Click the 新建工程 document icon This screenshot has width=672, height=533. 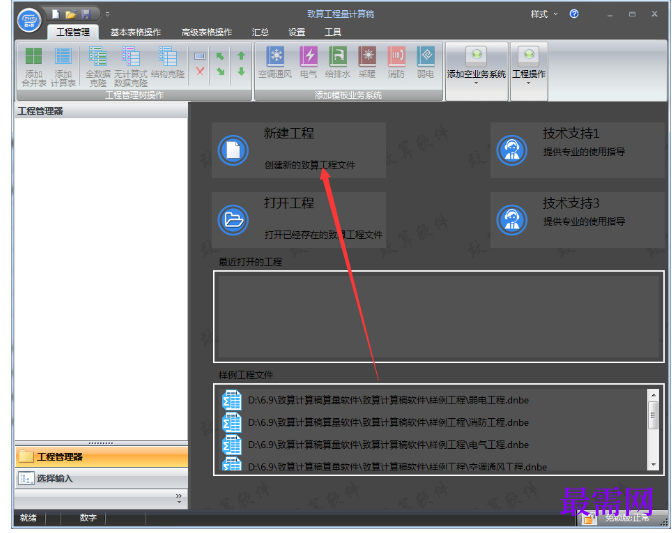pos(233,150)
